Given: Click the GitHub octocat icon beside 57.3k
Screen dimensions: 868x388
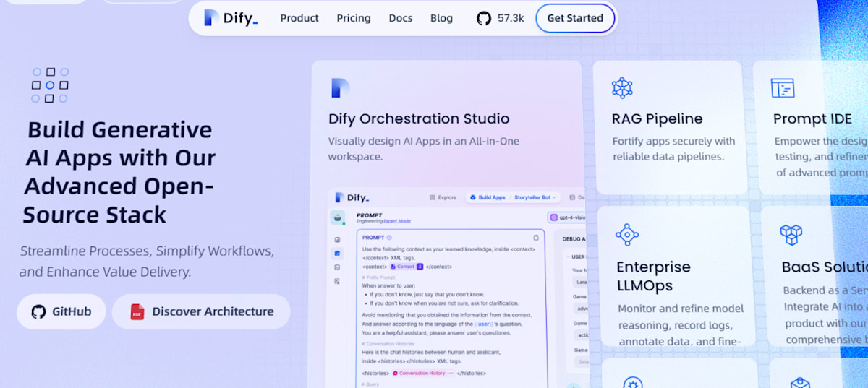Looking at the screenshot, I should tap(484, 18).
